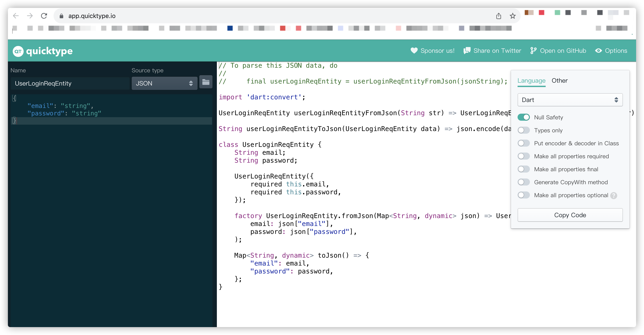644x335 pixels.
Task: Open the JSON source type dropdown
Action: click(x=164, y=83)
